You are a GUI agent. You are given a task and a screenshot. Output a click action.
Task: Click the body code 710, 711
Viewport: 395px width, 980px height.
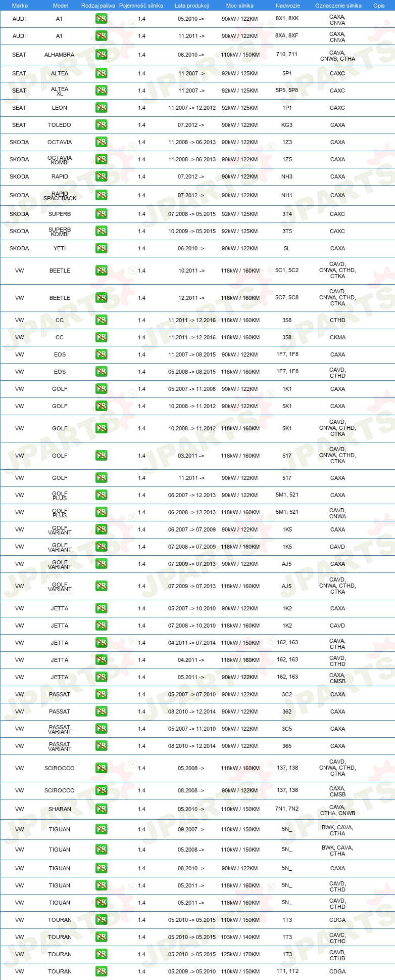287,55
